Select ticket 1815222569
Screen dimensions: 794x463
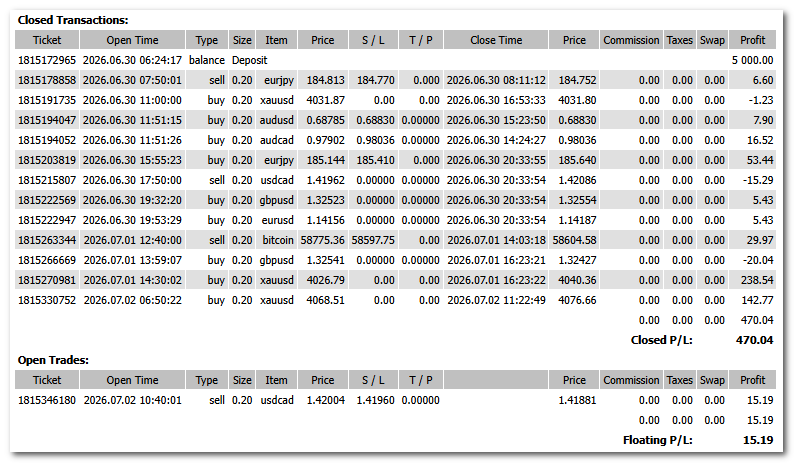[47, 200]
